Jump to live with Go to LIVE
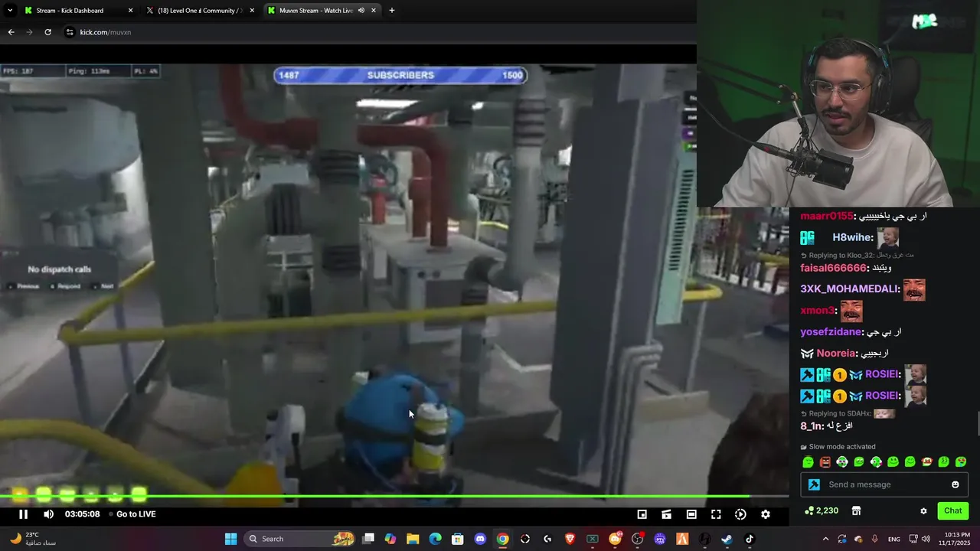The width and height of the screenshot is (980, 551). pyautogui.click(x=136, y=514)
